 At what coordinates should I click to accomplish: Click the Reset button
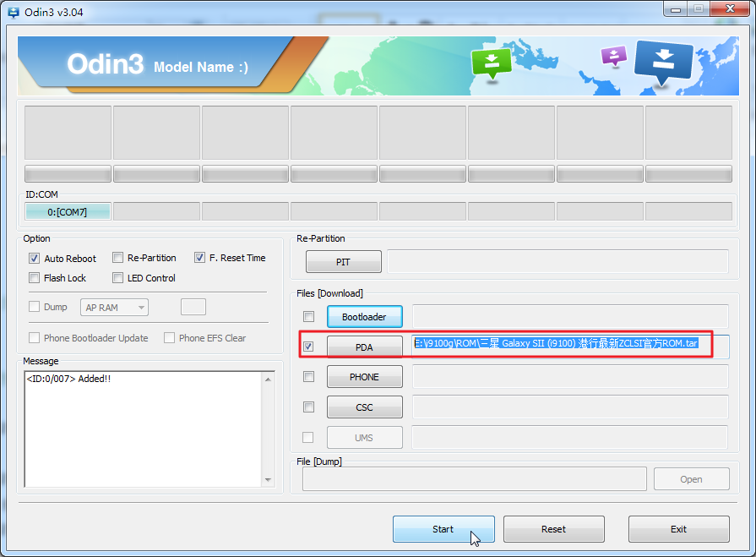coord(553,529)
